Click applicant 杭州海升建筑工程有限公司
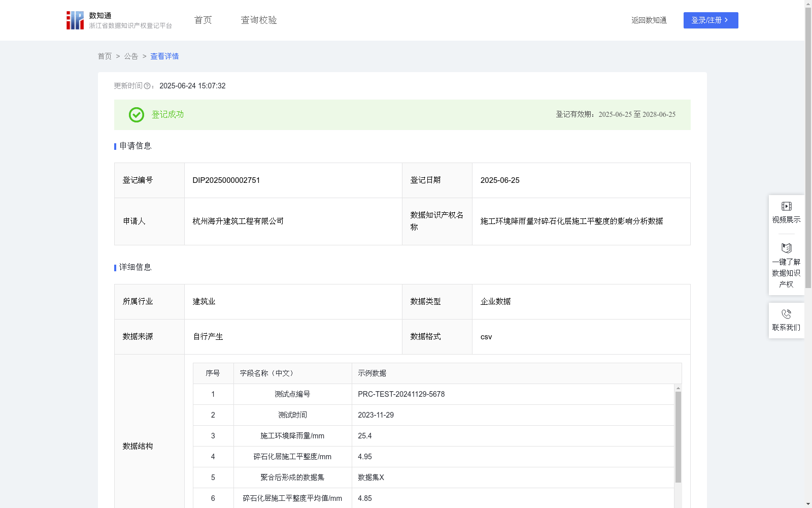 [x=238, y=221]
